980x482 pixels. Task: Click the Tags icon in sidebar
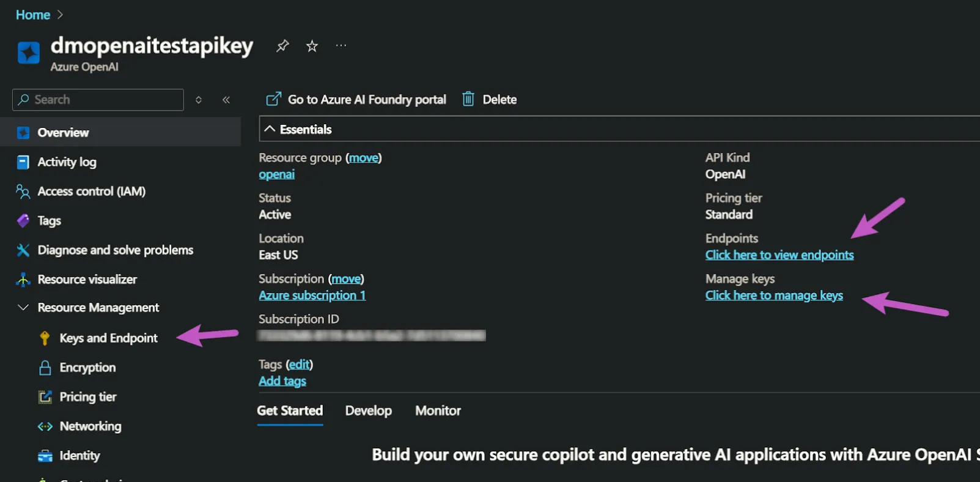[23, 221]
